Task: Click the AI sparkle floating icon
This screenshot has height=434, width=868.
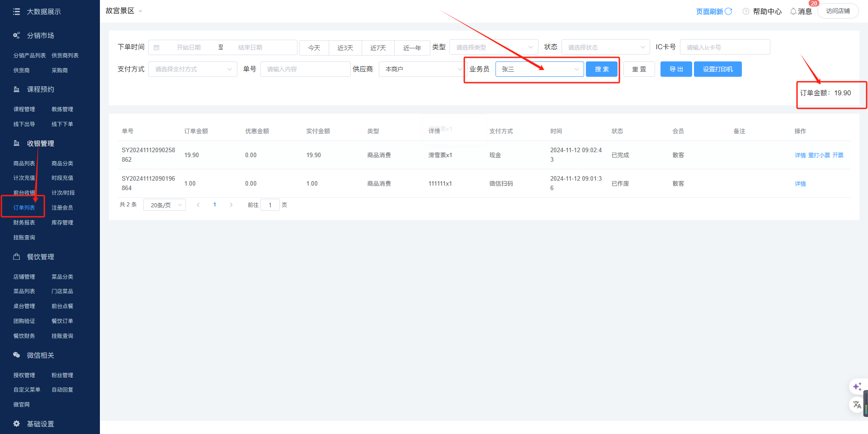Action: [x=857, y=387]
